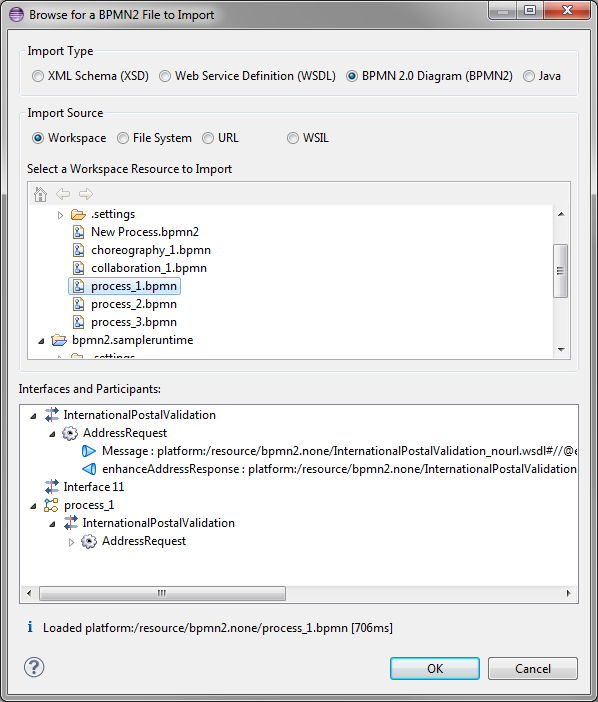This screenshot has height=702, width=598.
Task: Select XML Schema (XSD) import type
Action: tap(38, 76)
